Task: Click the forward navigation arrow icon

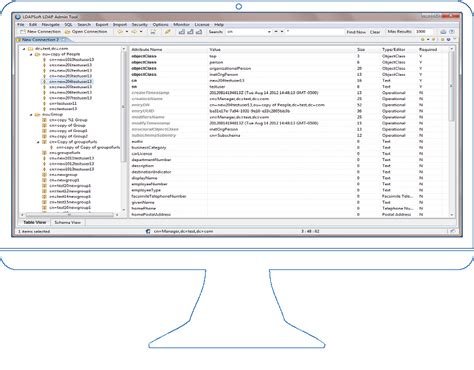Action: 134,32
